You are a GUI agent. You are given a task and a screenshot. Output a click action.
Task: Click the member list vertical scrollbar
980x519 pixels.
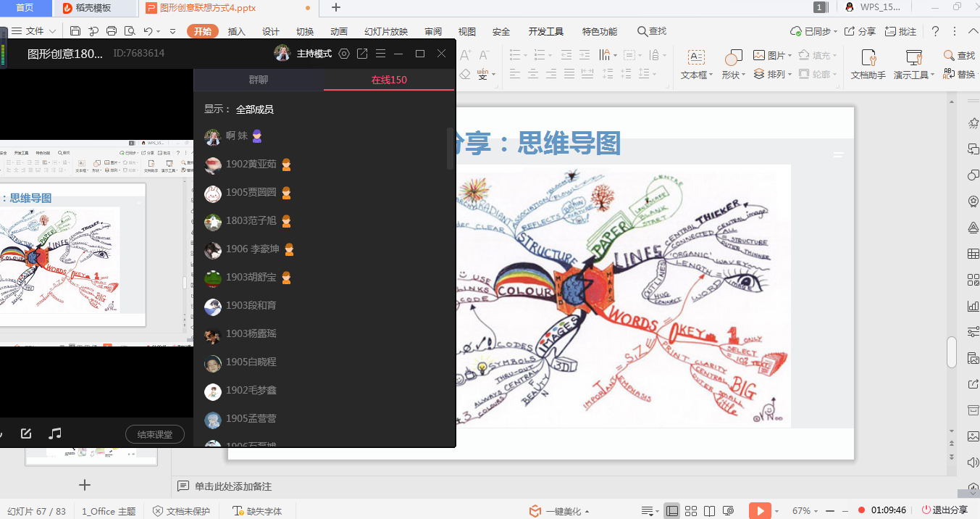[x=450, y=149]
